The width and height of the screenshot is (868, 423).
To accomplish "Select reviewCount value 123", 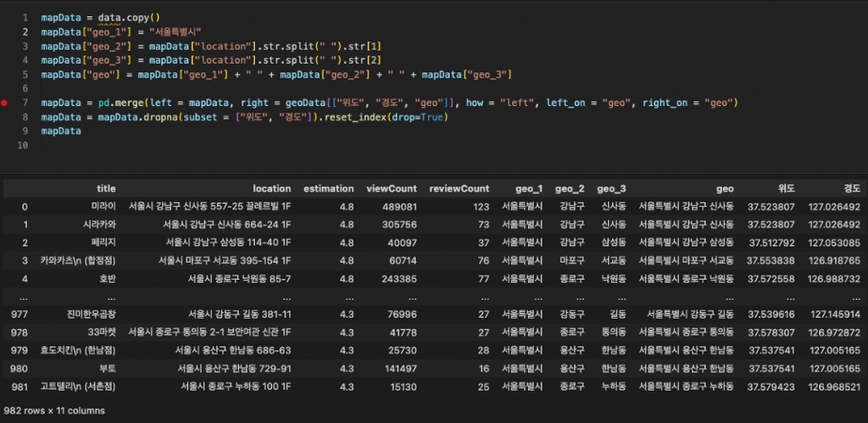I will pos(481,207).
